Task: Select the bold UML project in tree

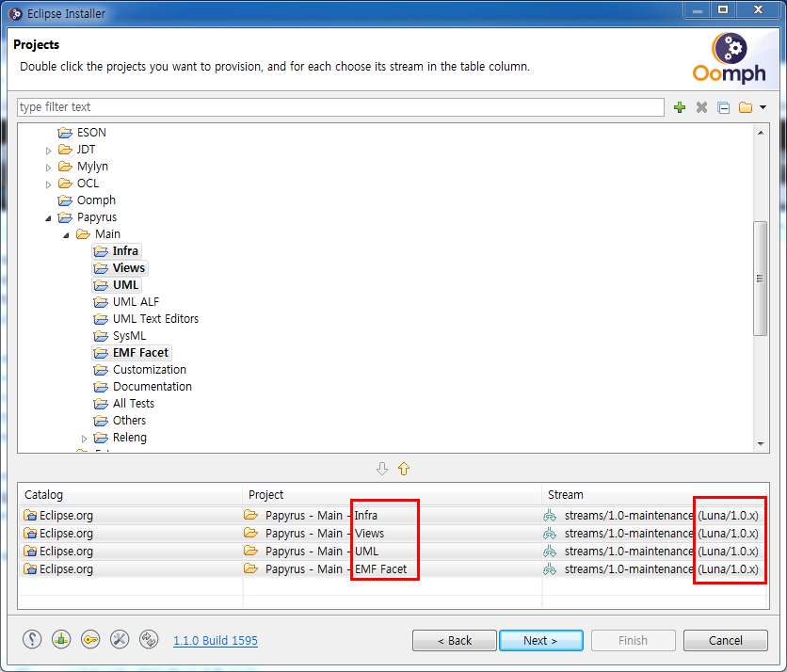Action: 125,285
